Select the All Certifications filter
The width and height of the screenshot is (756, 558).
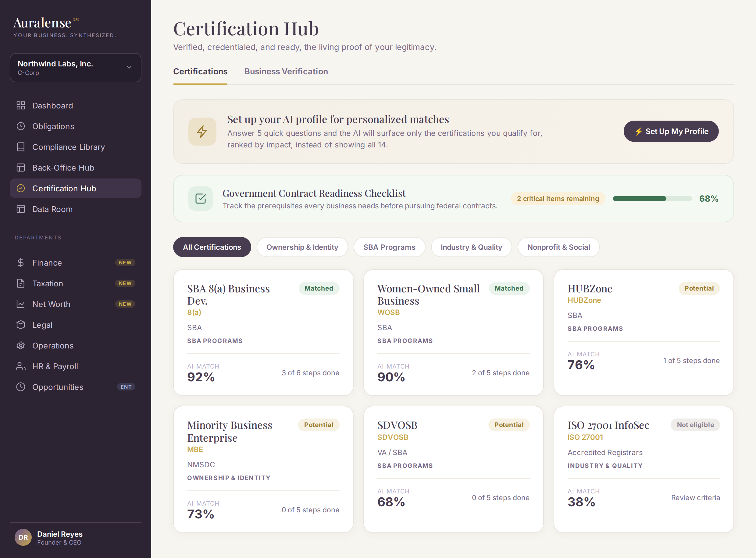pos(212,247)
